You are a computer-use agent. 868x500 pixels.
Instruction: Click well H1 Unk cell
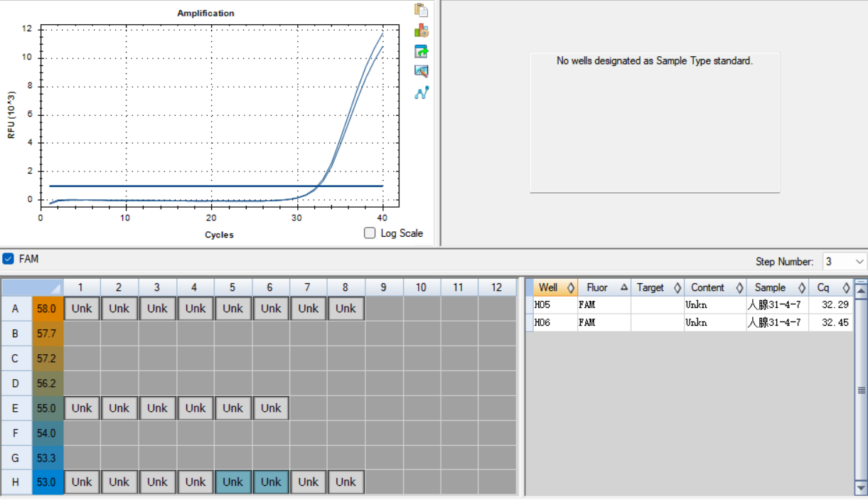82,482
